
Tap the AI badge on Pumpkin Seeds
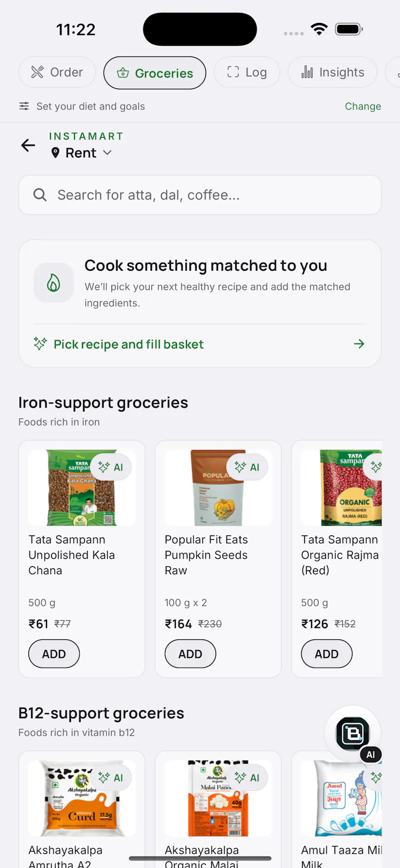(247, 467)
